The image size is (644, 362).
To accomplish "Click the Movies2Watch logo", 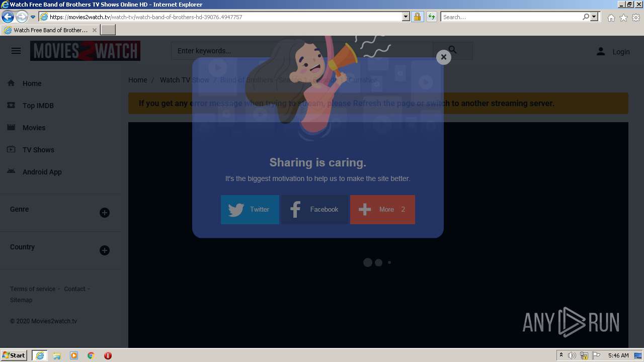I will 85,51.
